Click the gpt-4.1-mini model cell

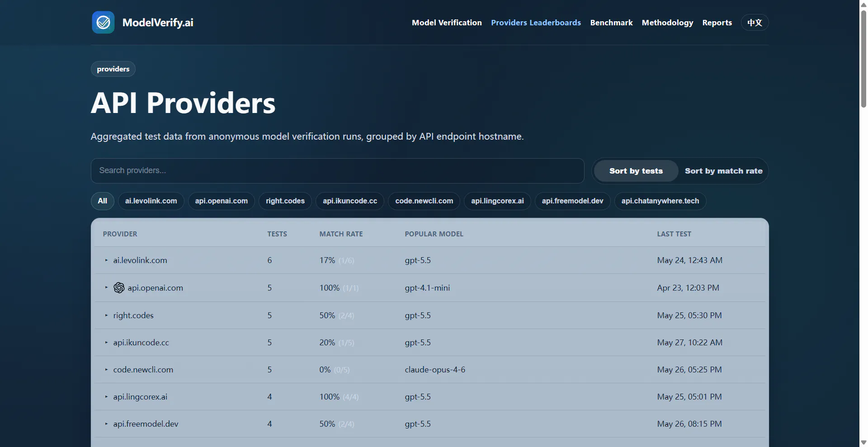point(427,288)
